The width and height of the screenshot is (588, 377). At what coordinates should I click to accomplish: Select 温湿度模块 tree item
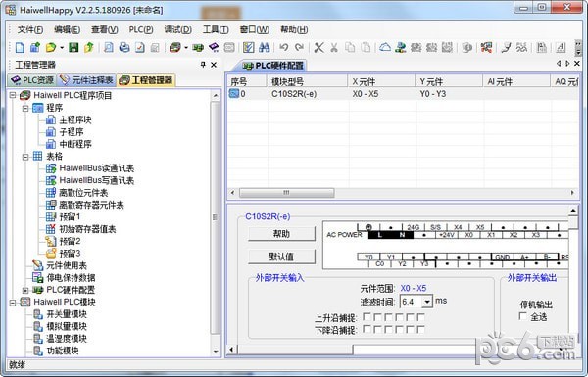(67, 339)
